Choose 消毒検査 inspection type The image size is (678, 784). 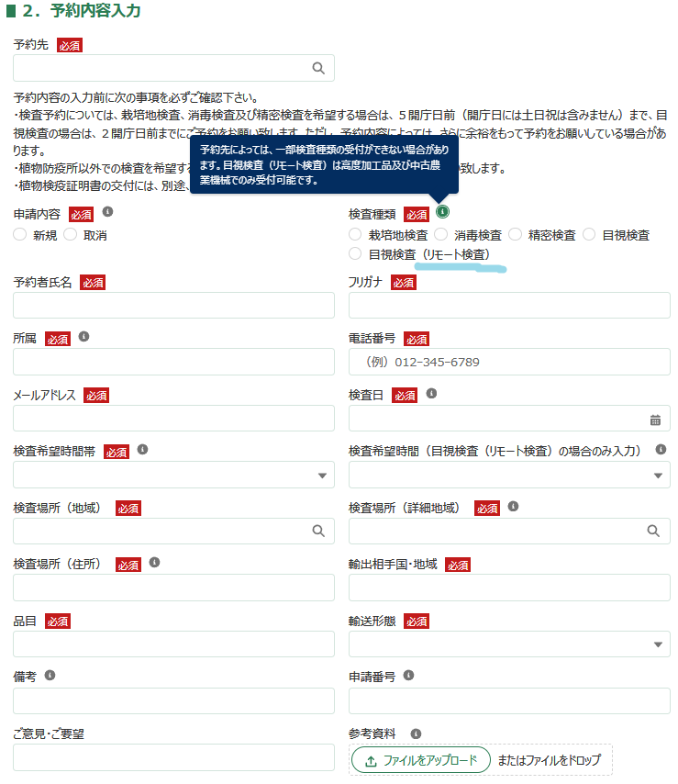point(440,234)
